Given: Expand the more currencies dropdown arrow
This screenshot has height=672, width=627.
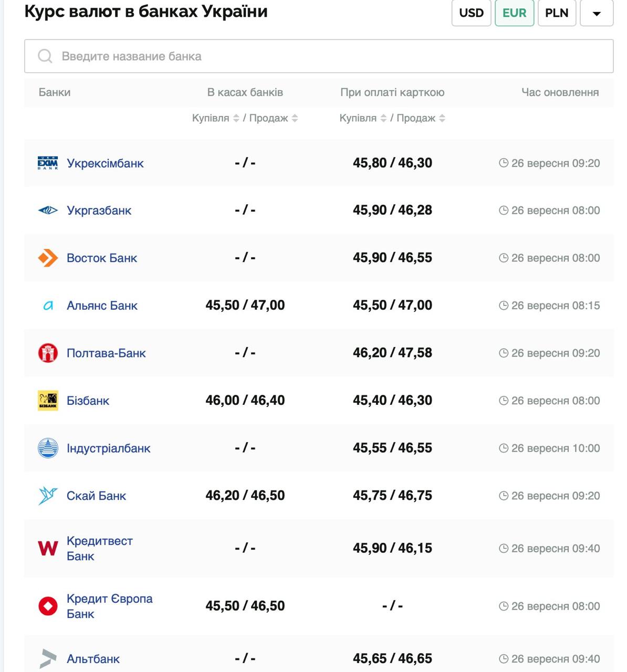Looking at the screenshot, I should click(x=597, y=13).
